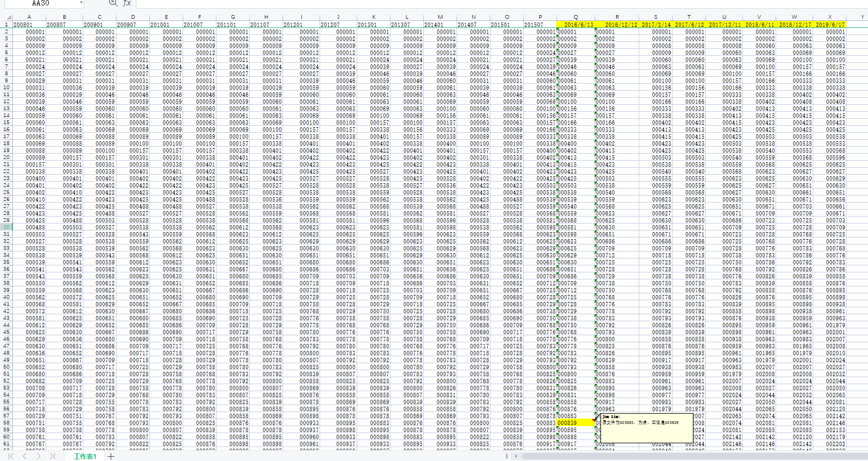Select column D header
Screen dimensions: 868x461
(133, 17)
